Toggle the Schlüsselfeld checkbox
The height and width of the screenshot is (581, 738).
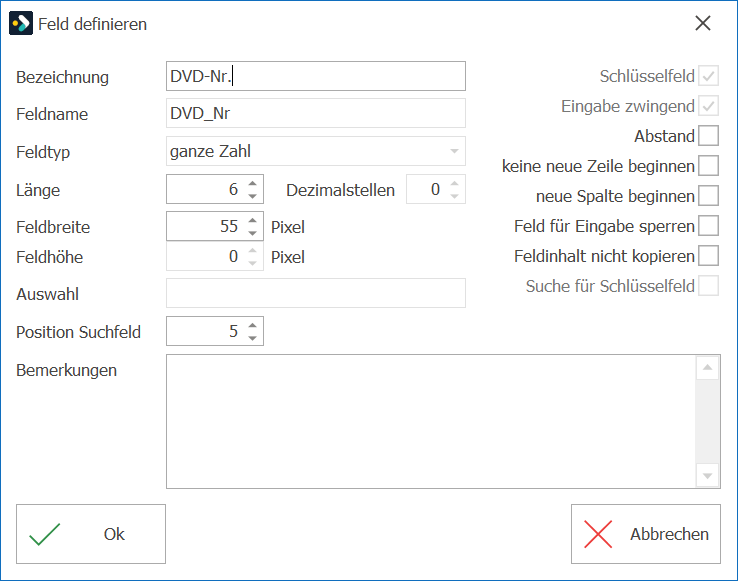point(708,76)
